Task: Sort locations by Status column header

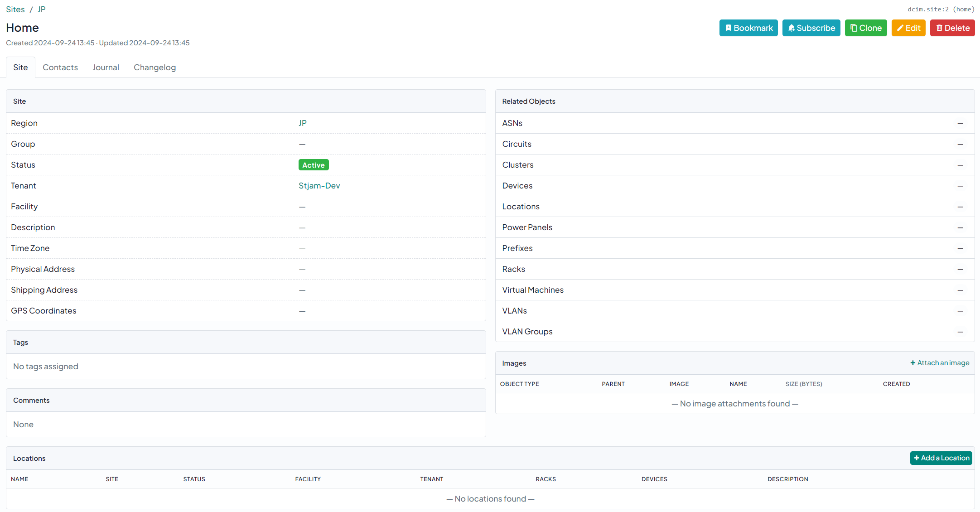Action: [194, 479]
